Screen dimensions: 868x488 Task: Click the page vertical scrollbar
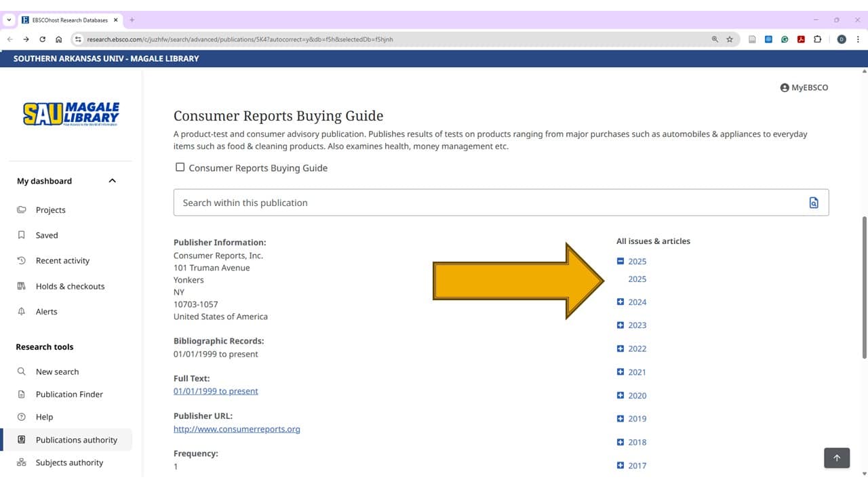[863, 287]
